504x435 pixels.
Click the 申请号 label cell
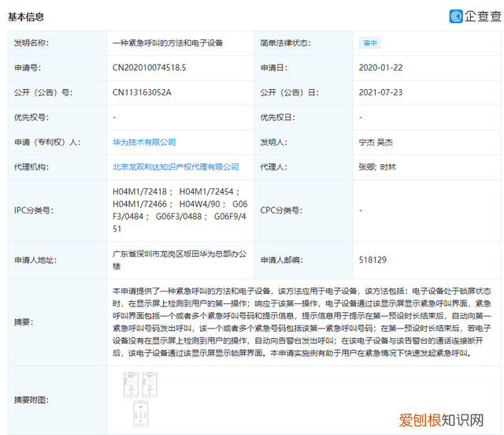[x=57, y=68]
